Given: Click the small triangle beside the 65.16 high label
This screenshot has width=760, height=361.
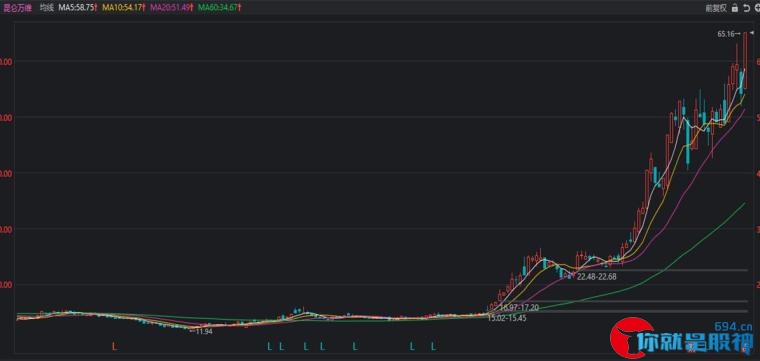Looking at the screenshot, I should (x=752, y=33).
